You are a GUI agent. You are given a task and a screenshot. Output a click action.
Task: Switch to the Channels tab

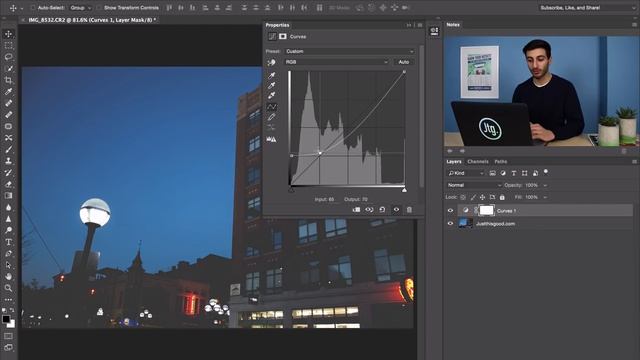coord(478,162)
